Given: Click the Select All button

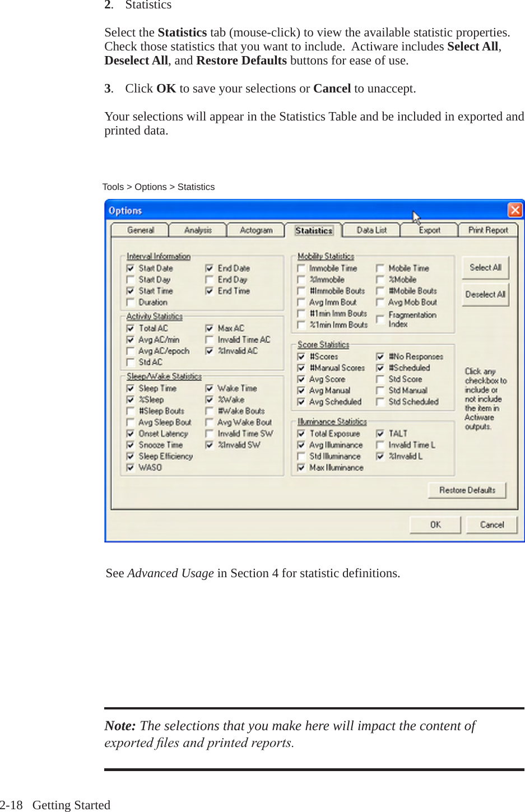Looking at the screenshot, I should click(485, 268).
